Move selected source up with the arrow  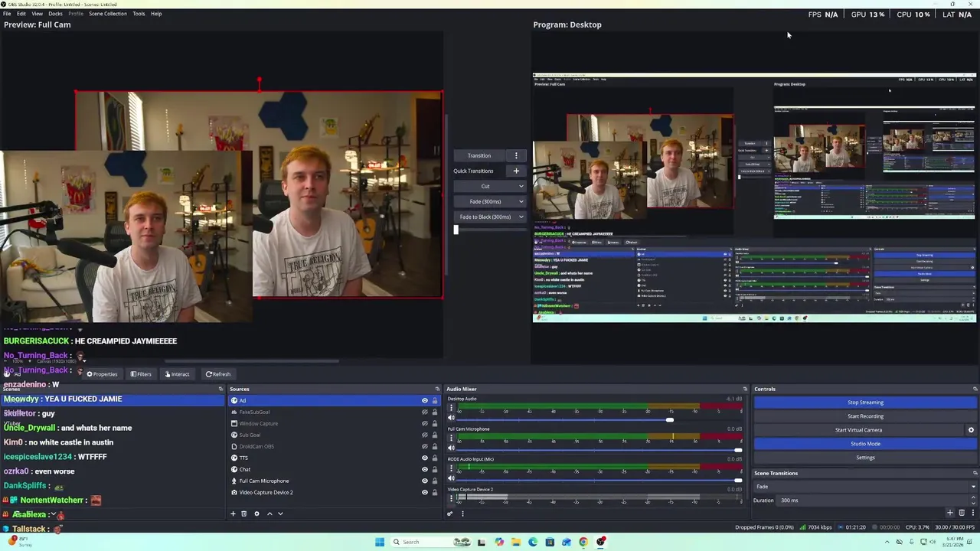[269, 514]
